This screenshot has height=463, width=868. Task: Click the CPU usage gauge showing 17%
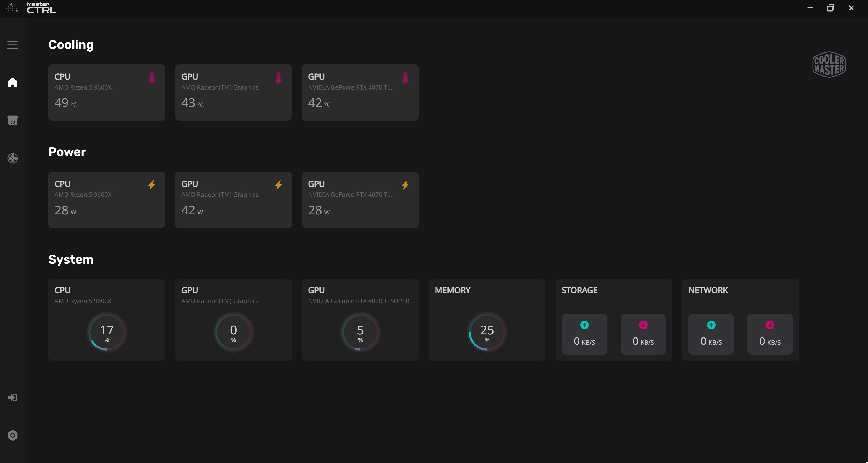(107, 332)
